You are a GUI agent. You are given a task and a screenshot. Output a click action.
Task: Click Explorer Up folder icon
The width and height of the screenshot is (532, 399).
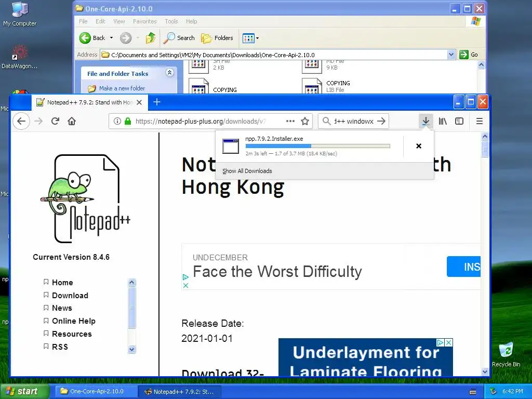pyautogui.click(x=150, y=37)
